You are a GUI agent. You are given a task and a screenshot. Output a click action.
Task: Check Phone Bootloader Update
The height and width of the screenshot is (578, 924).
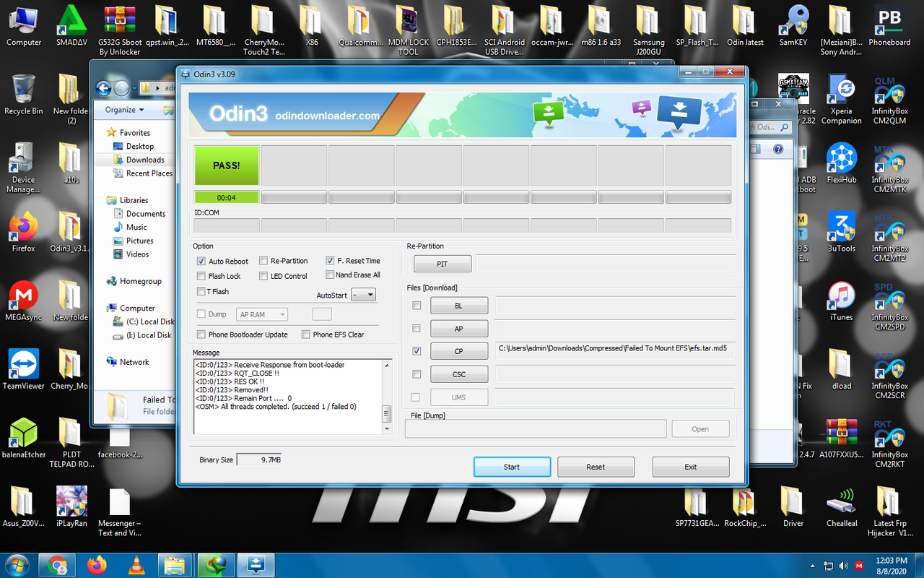[201, 335]
